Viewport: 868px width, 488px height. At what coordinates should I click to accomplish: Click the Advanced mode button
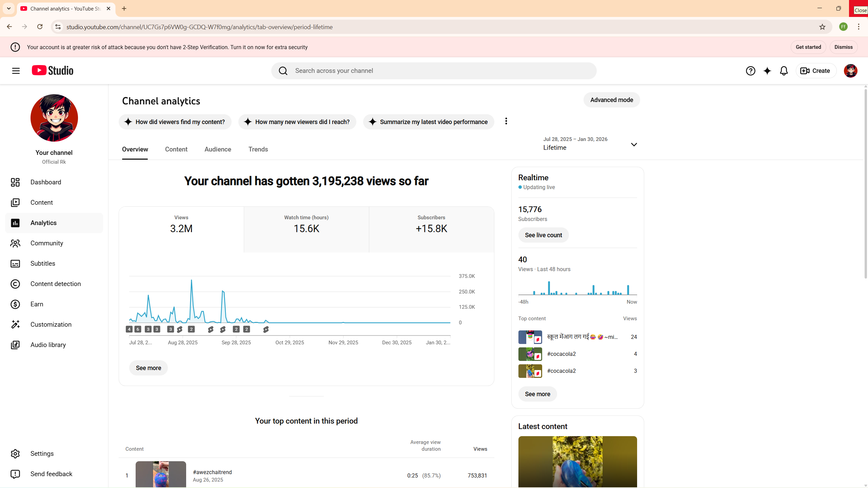pos(611,100)
